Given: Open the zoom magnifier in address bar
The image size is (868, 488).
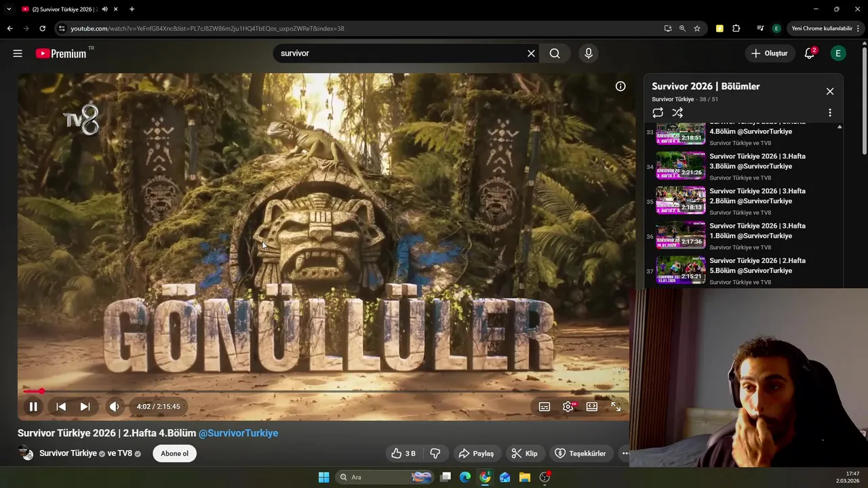Looking at the screenshot, I should tap(682, 28).
